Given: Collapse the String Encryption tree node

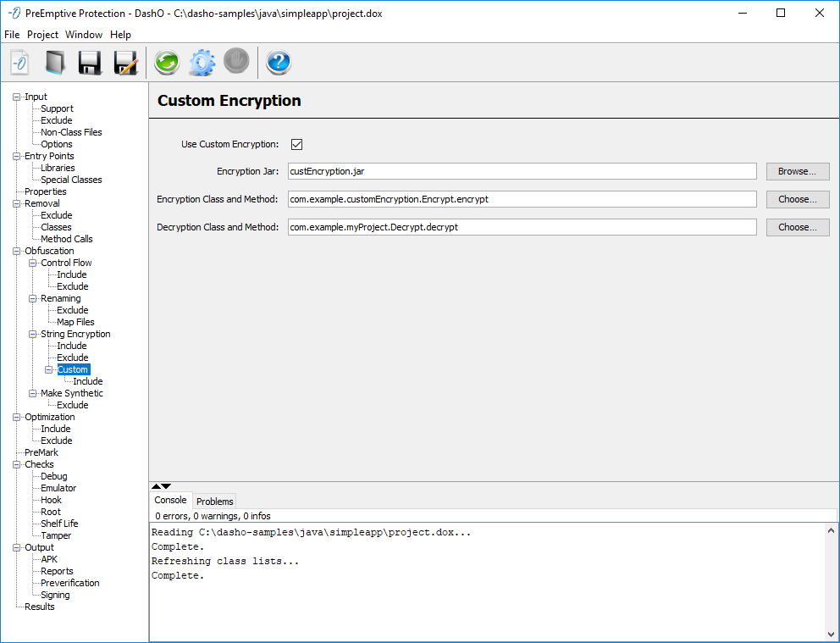Looking at the screenshot, I should point(33,334).
